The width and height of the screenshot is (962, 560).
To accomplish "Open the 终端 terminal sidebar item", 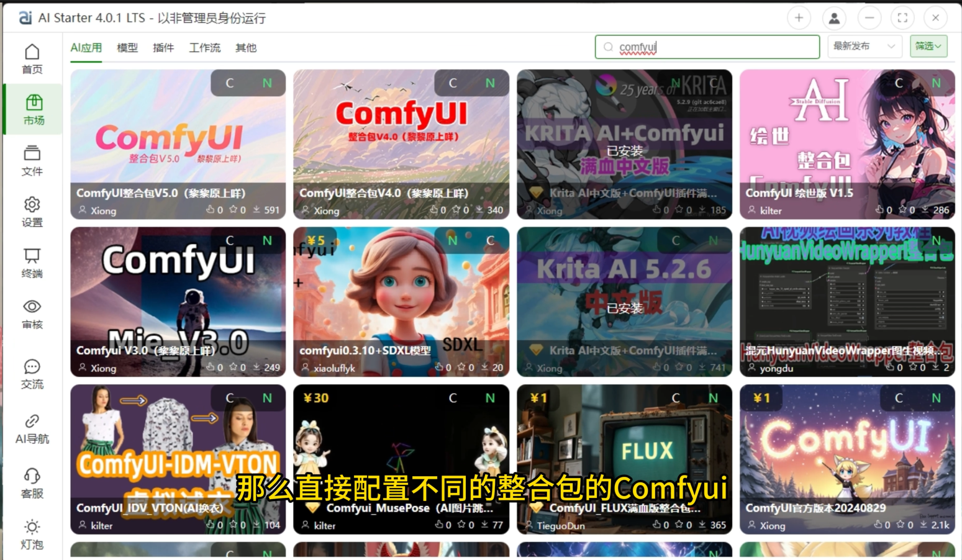I will tap(32, 263).
